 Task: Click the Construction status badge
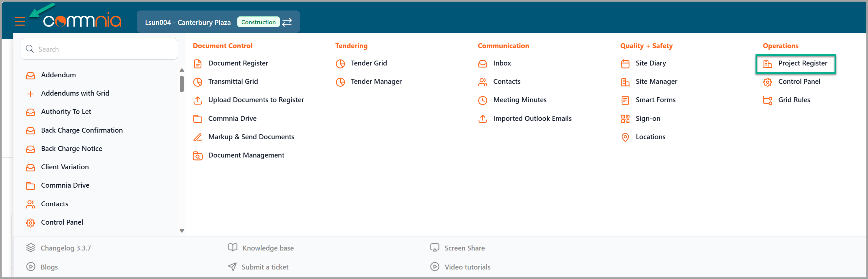(258, 22)
